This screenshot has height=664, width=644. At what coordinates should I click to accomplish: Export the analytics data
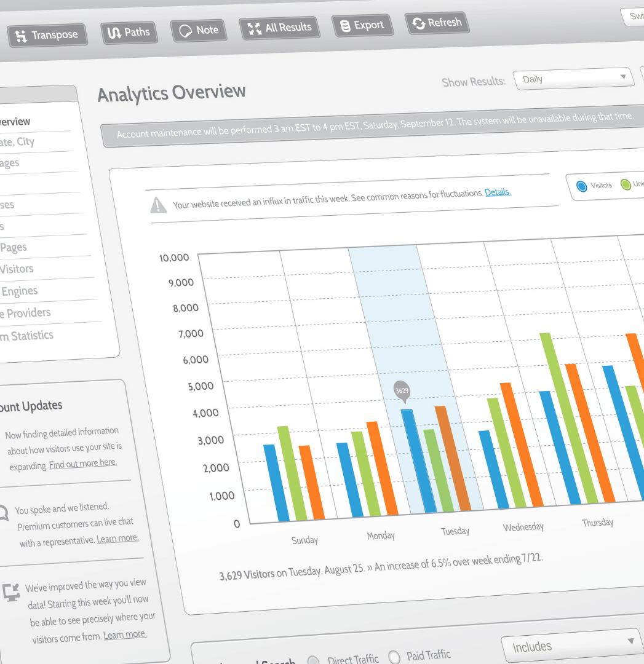tap(362, 26)
